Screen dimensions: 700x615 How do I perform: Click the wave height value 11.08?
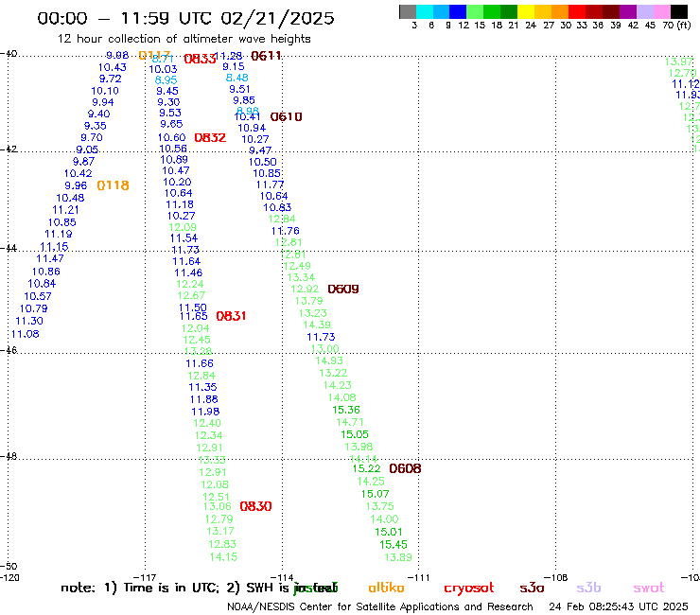pos(25,334)
